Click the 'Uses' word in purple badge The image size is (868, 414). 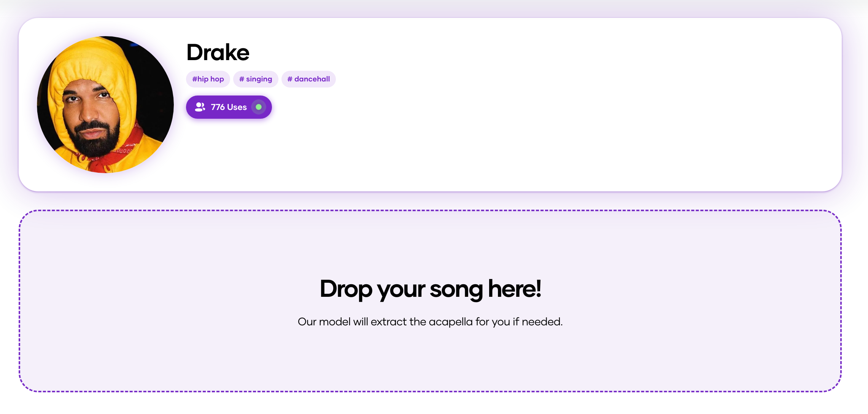tap(237, 107)
